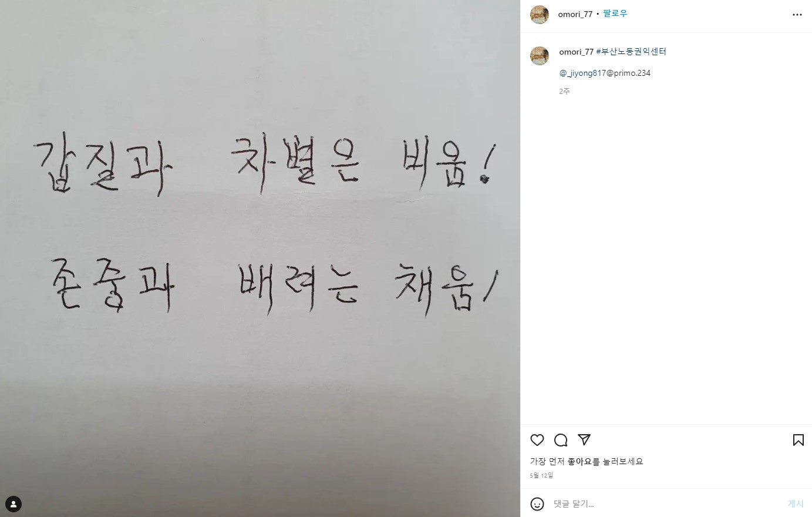Open emoji picker smiley icon
The width and height of the screenshot is (812, 517).
pyautogui.click(x=537, y=504)
